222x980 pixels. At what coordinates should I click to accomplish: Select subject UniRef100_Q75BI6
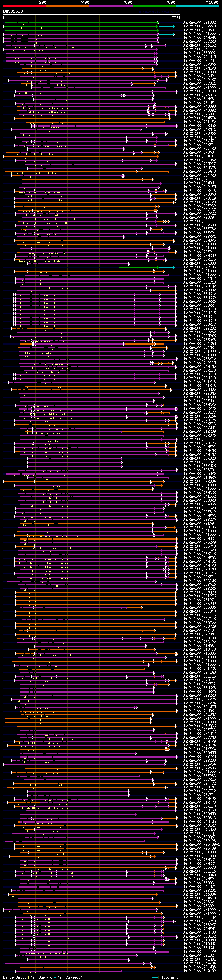(199, 95)
